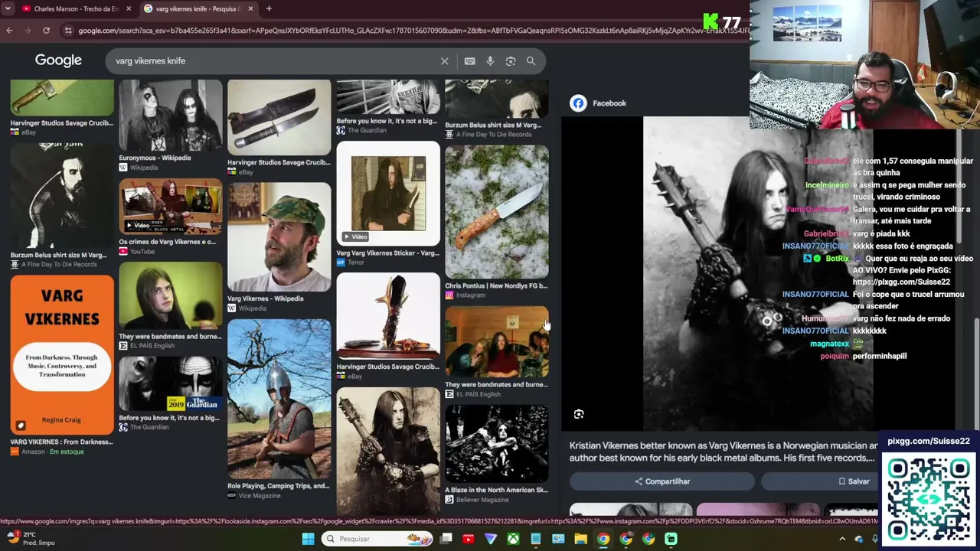Go back to the previous page

[9, 31]
